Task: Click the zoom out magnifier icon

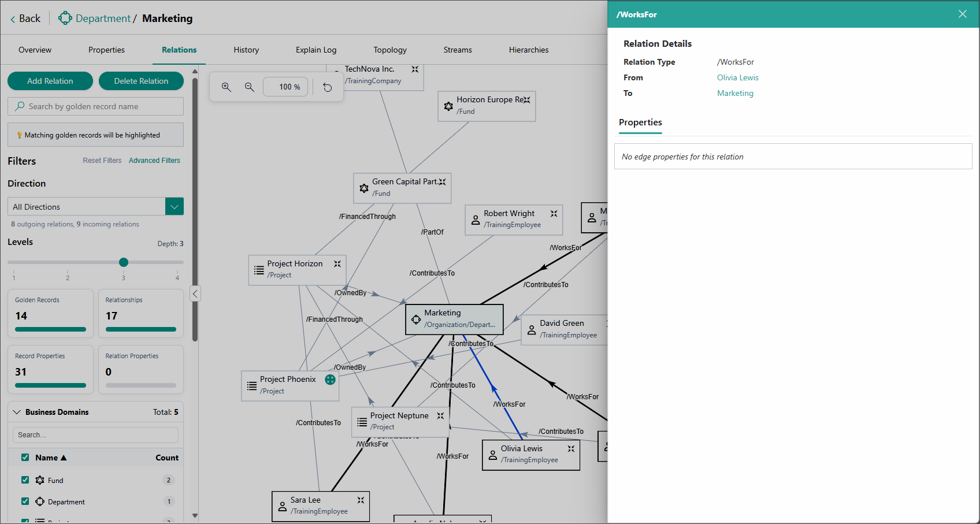Action: coord(250,87)
